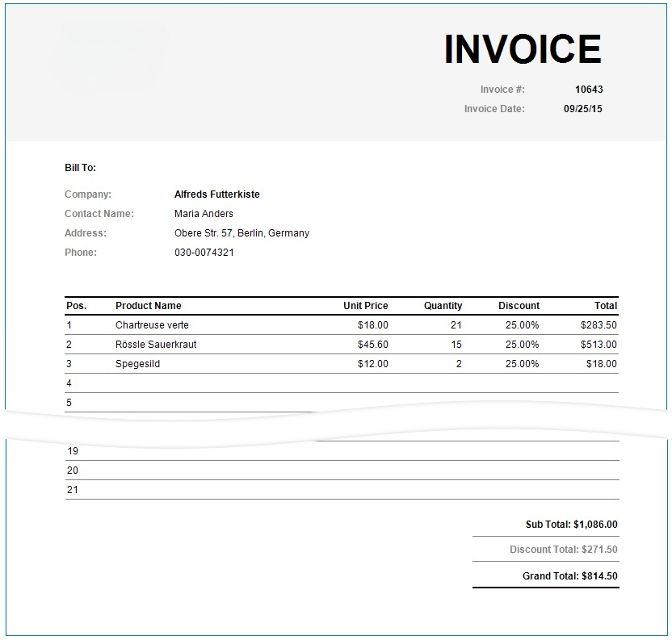Viewport: 672px width, 640px height.
Task: Select product Spegesild
Action: click(137, 364)
